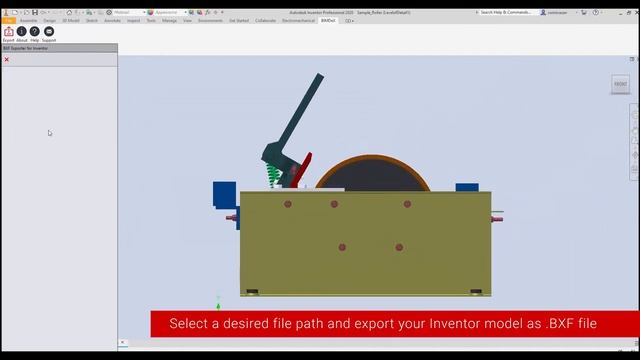The width and height of the screenshot is (640, 360).
Task: Switch to the Collaborate ribbon tab
Action: tap(265, 20)
